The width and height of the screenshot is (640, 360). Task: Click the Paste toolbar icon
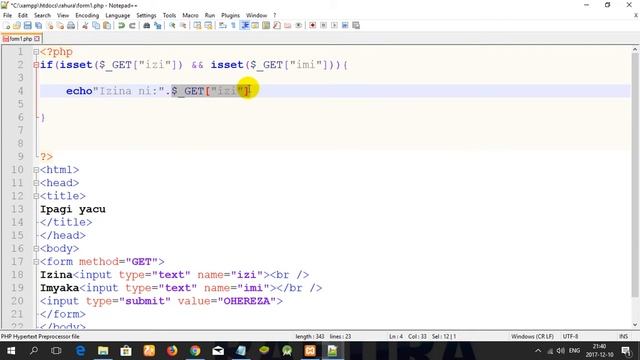107,25
